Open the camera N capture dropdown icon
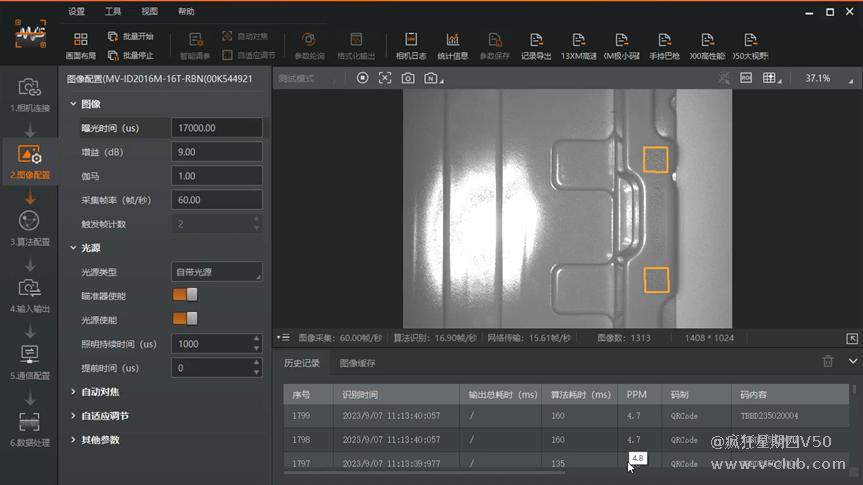The height and width of the screenshot is (485, 863). point(433,78)
